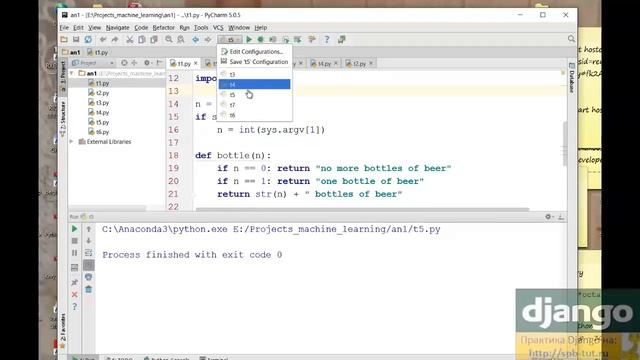Image resolution: width=640 pixels, height=360 pixels.
Task: Close the t1.py editor tab
Action: tap(196, 63)
